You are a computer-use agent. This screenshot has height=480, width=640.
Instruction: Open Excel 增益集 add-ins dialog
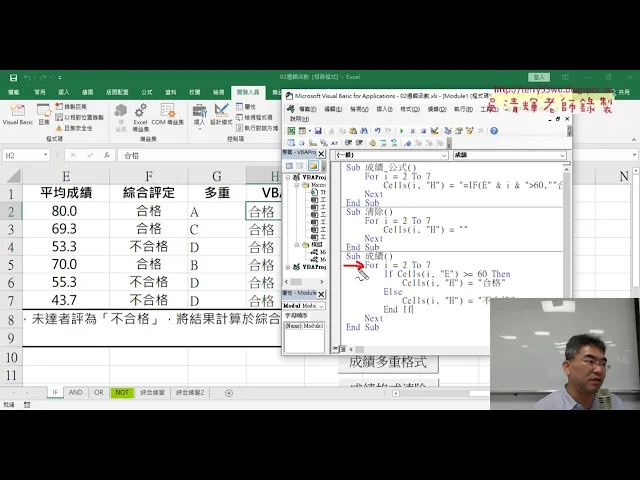tap(140, 117)
